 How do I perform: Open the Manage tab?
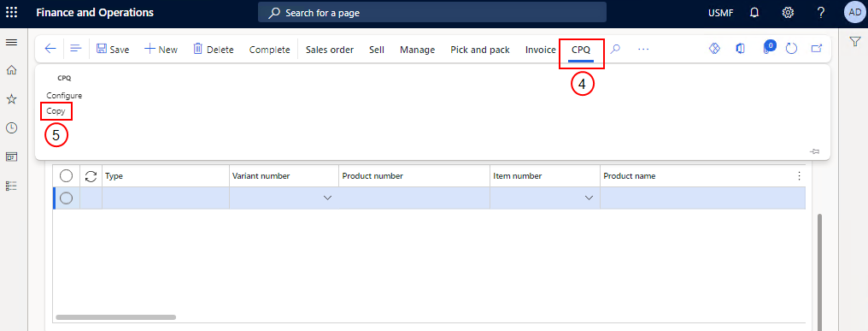pyautogui.click(x=418, y=50)
